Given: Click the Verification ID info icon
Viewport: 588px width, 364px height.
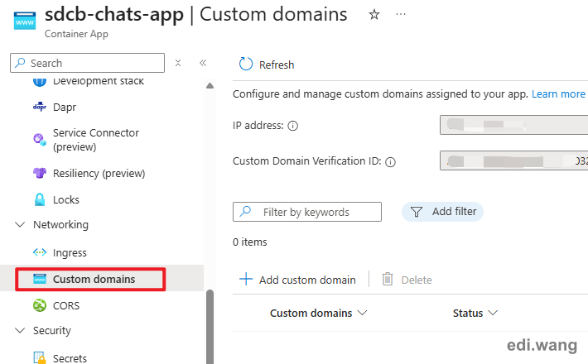Looking at the screenshot, I should pos(390,162).
